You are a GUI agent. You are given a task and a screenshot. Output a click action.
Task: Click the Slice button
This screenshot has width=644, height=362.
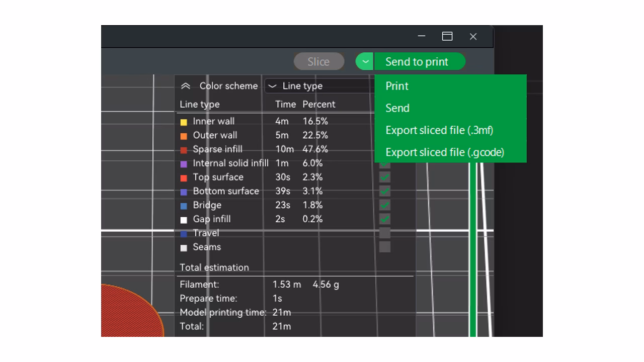coord(319,62)
